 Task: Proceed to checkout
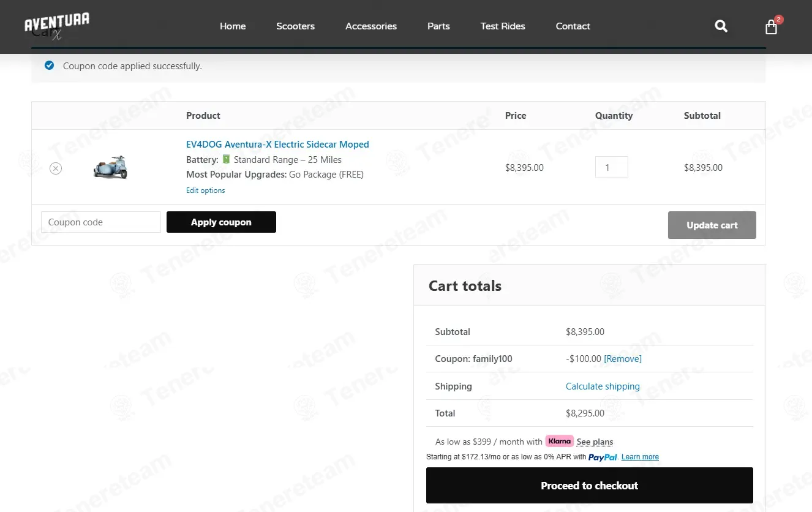click(x=590, y=486)
